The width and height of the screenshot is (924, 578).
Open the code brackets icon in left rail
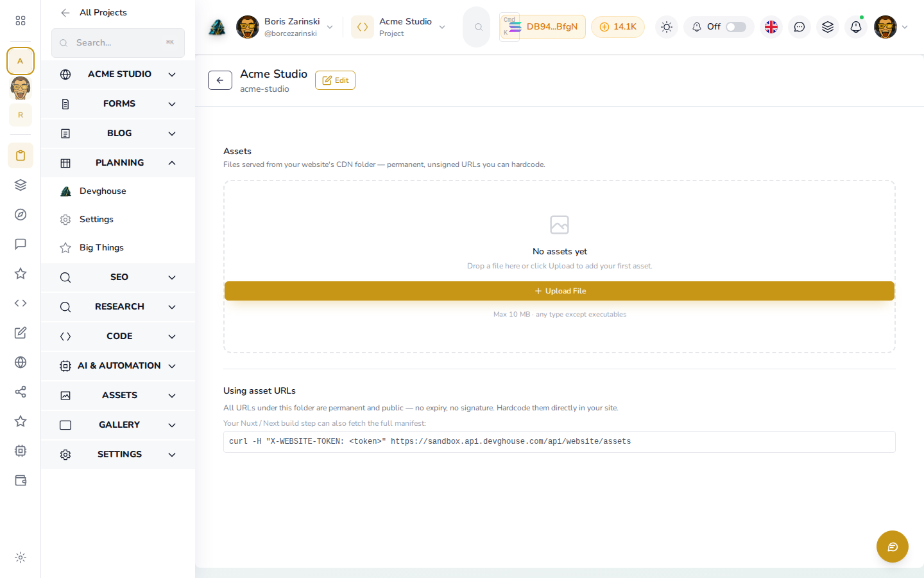click(21, 303)
